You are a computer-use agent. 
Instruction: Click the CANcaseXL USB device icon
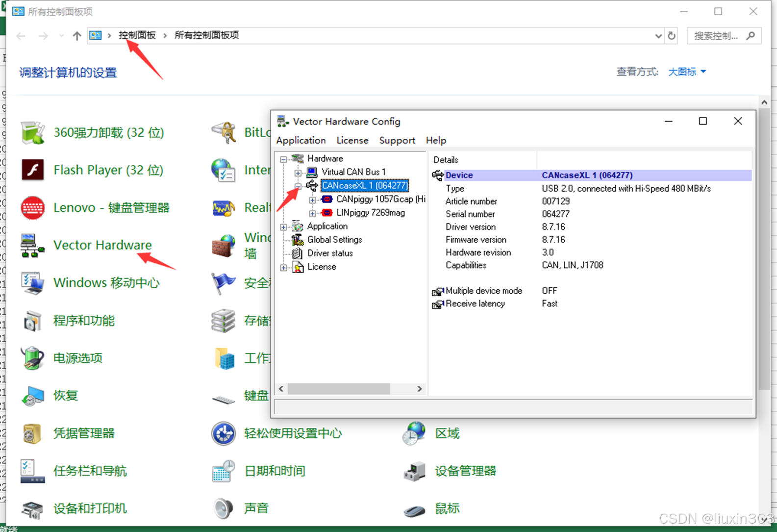click(312, 185)
